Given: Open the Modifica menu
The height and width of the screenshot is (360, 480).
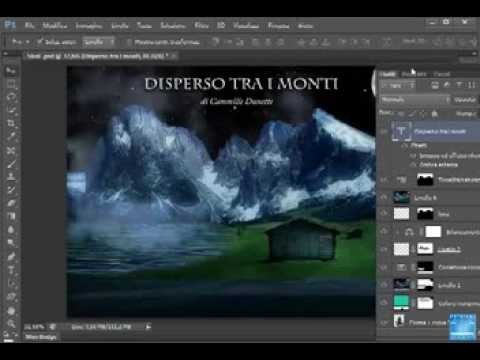Looking at the screenshot, I should click(x=55, y=25).
